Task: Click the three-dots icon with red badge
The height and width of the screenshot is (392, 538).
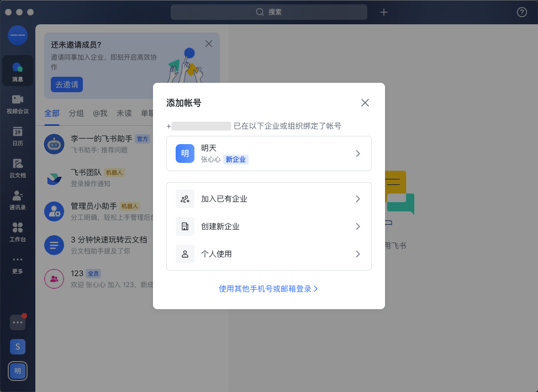Action: [x=18, y=322]
